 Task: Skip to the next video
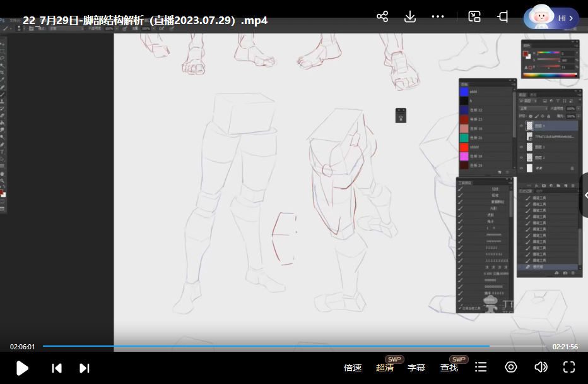point(85,368)
